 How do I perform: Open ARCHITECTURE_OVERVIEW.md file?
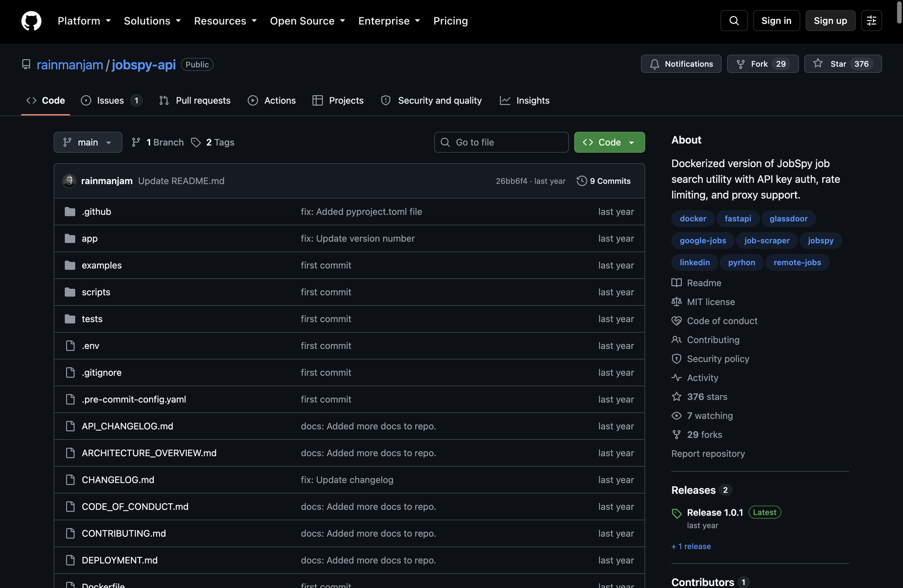149,453
